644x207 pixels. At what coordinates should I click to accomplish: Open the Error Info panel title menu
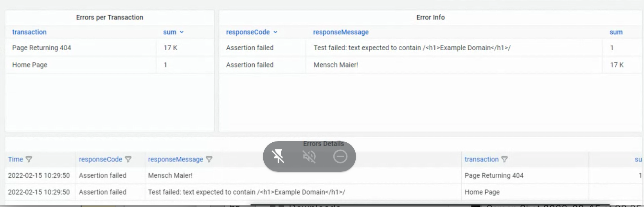coord(430,17)
